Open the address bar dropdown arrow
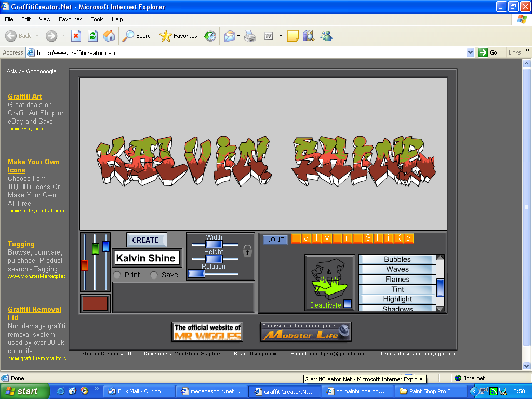 tap(470, 52)
